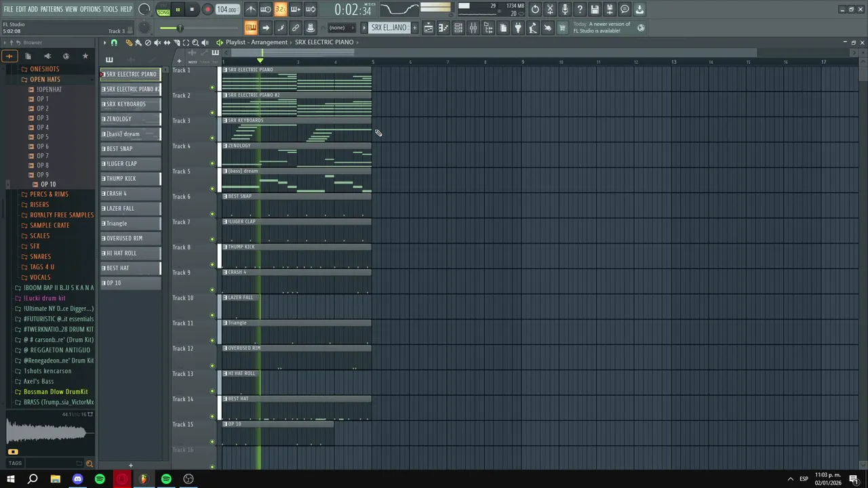Click the microphone recording icon
Viewport: 868px width, 488px height.
(x=564, y=9)
